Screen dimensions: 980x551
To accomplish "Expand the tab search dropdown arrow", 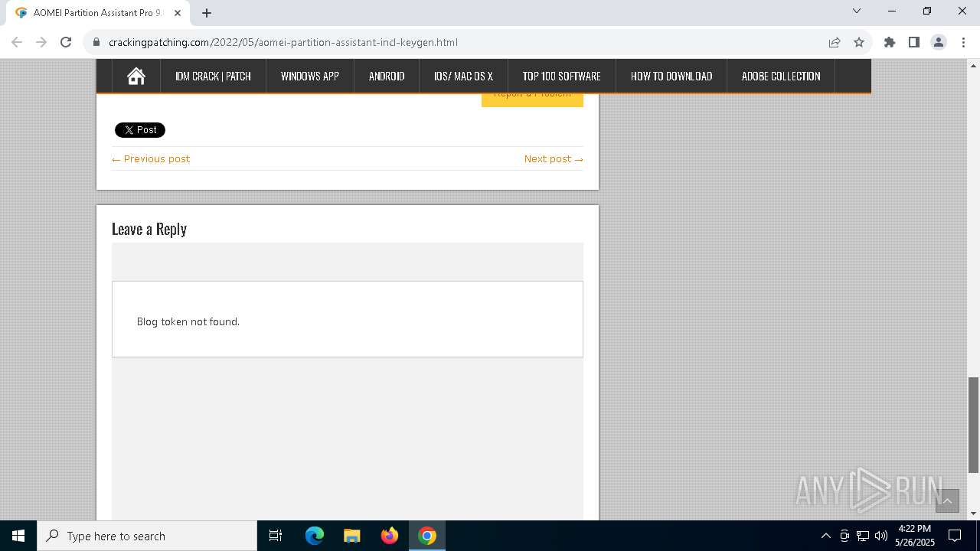I will click(857, 11).
